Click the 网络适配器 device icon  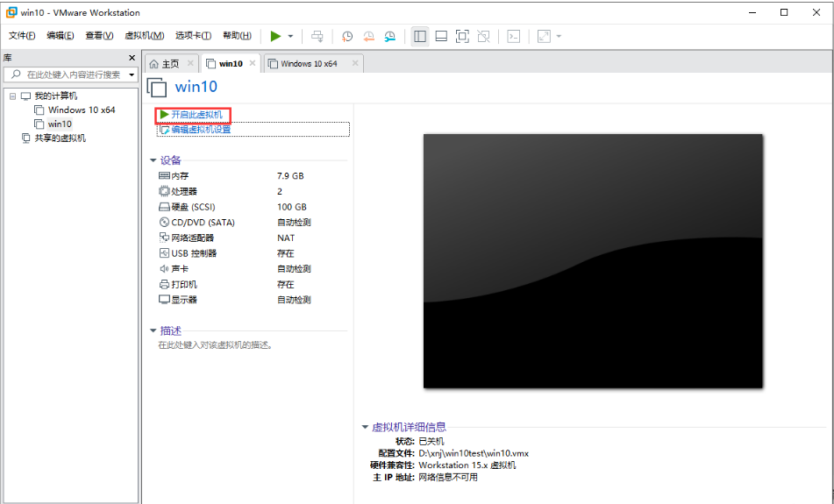(164, 238)
